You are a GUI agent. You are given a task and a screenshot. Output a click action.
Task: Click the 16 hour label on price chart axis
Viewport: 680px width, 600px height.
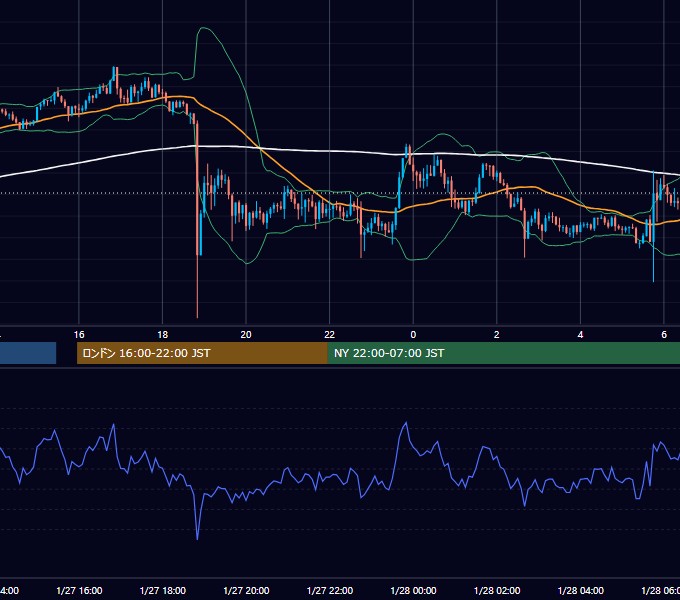pyautogui.click(x=79, y=335)
